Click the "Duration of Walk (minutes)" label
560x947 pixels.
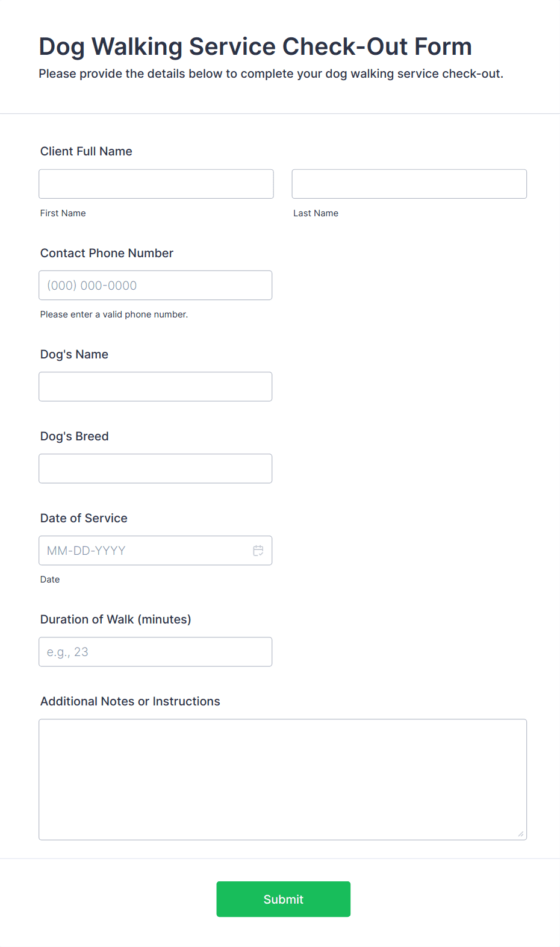click(116, 619)
